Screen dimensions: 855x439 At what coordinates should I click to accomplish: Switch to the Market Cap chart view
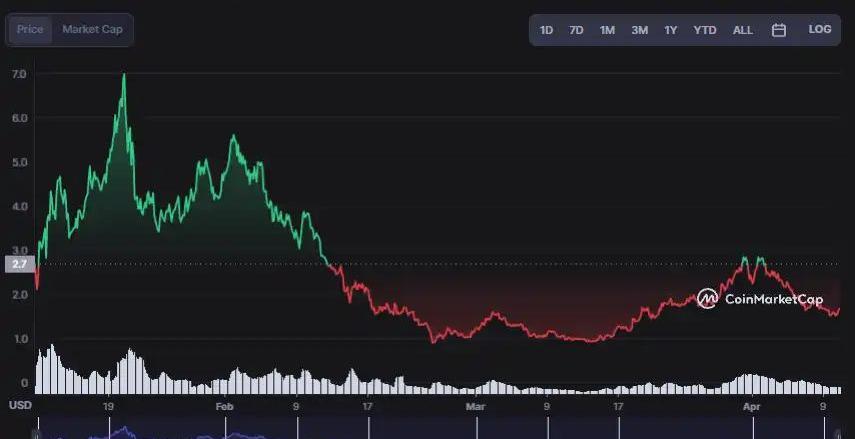tap(92, 30)
